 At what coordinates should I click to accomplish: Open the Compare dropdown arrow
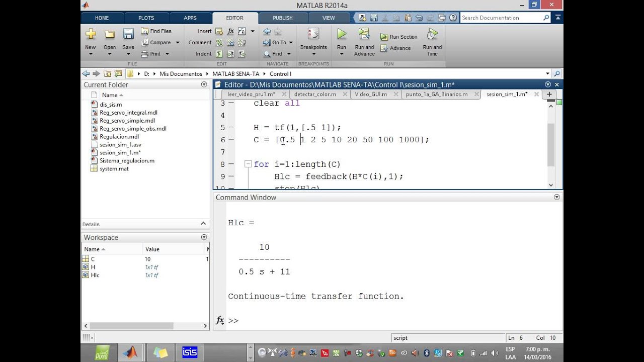click(177, 43)
